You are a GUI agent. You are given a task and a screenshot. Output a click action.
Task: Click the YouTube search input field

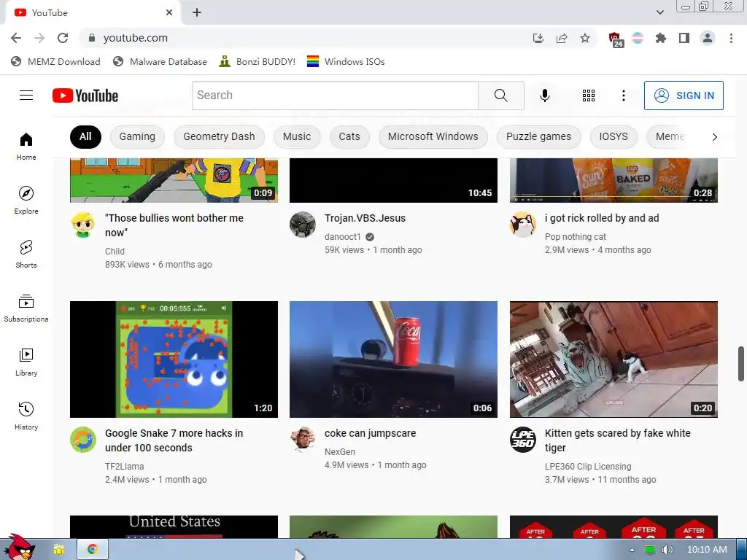coord(335,96)
